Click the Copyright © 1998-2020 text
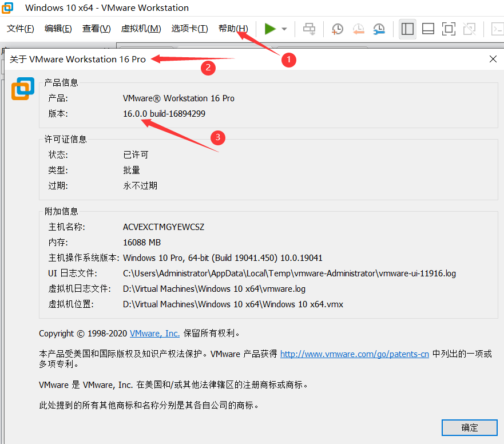504x444 pixels. click(83, 334)
